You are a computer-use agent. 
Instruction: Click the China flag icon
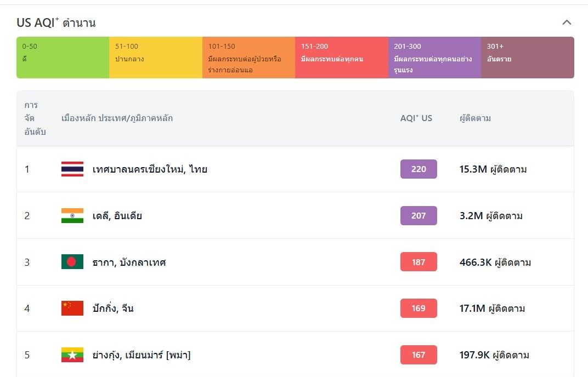point(72,309)
